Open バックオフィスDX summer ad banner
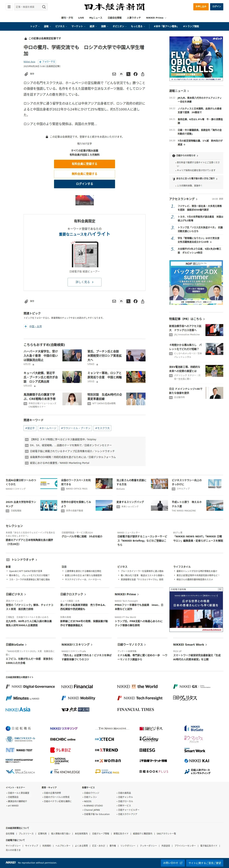The width and height of the screenshot is (229, 868). (196, 283)
